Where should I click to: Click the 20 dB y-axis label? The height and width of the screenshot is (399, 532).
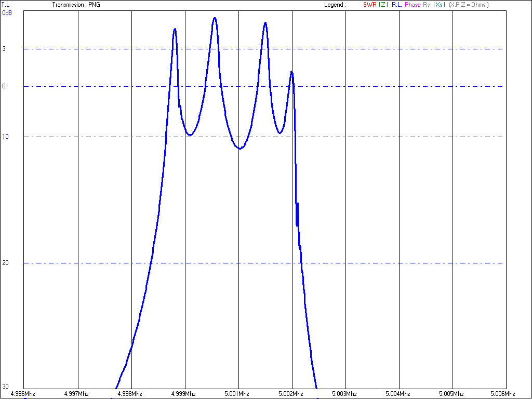point(5,263)
